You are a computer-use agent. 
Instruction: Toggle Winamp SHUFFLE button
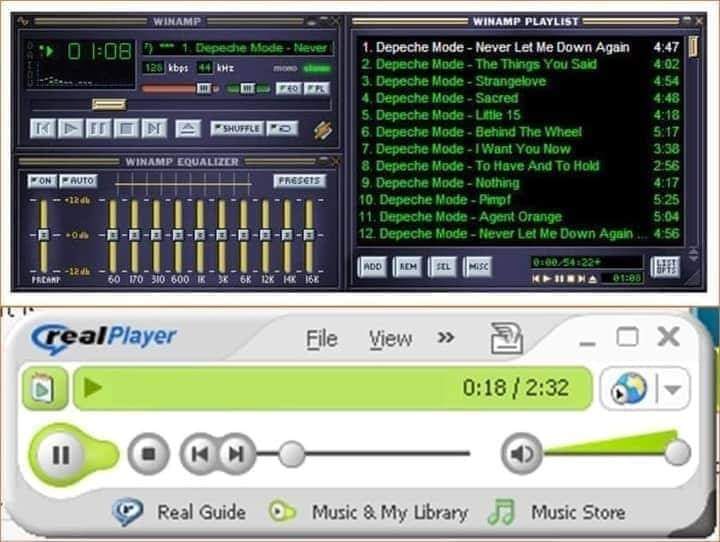pos(237,129)
